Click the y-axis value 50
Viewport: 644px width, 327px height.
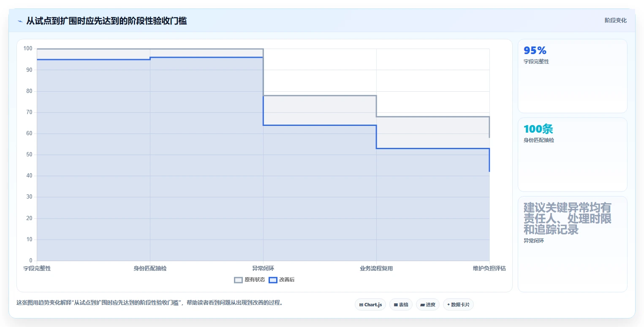click(29, 155)
